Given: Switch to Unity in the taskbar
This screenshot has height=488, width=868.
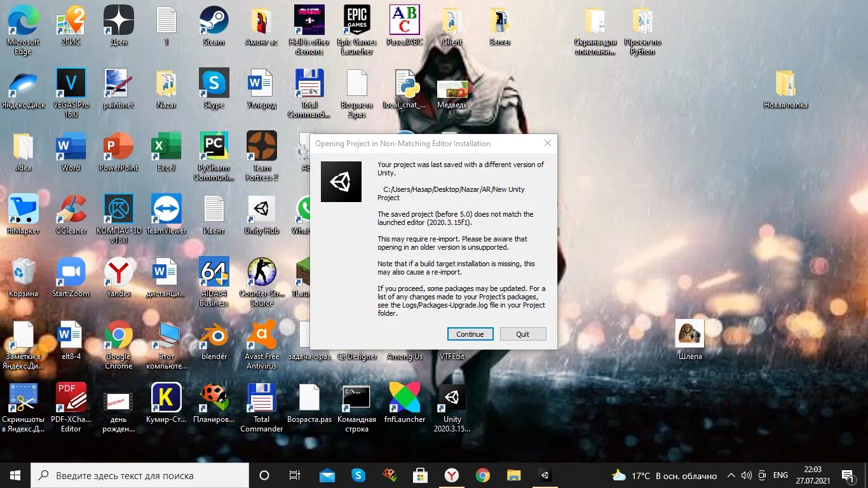Looking at the screenshot, I should coord(545,475).
